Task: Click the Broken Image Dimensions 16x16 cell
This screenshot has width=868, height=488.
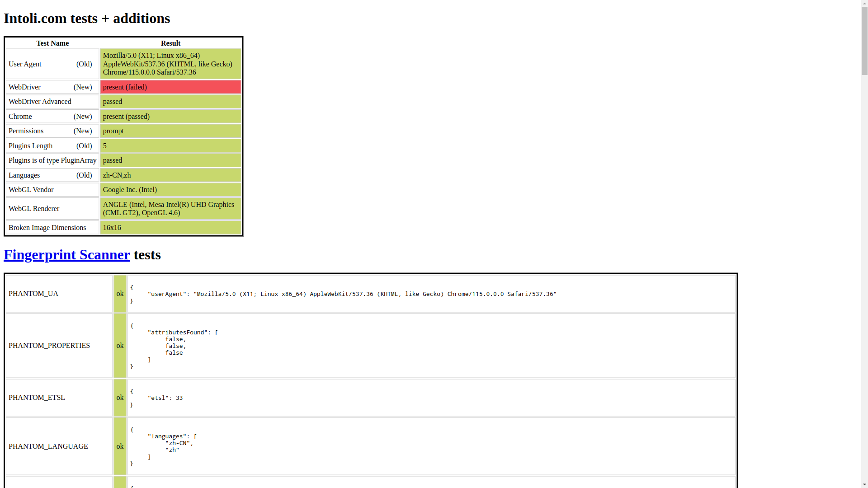Action: [x=170, y=228]
